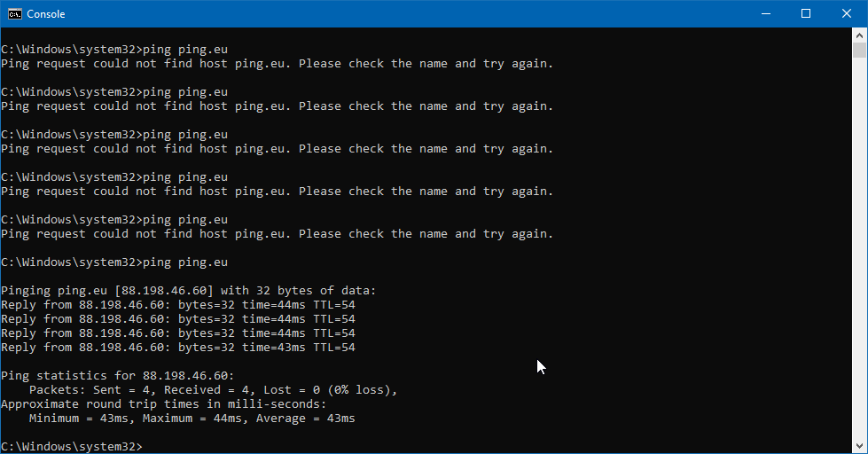Click the "Minimum = 43ms" summary line
868x454 pixels.
pos(192,418)
